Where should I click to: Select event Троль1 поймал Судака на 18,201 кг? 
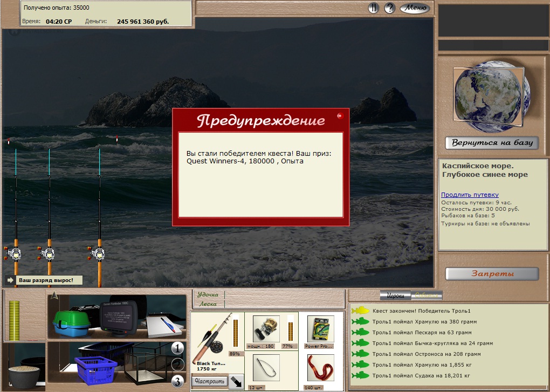421,375
